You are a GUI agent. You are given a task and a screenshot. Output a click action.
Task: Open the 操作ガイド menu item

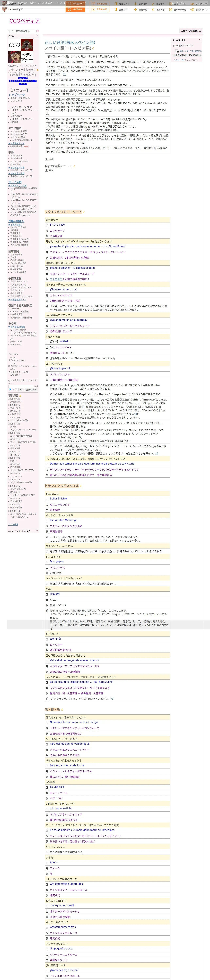point(122,9)
